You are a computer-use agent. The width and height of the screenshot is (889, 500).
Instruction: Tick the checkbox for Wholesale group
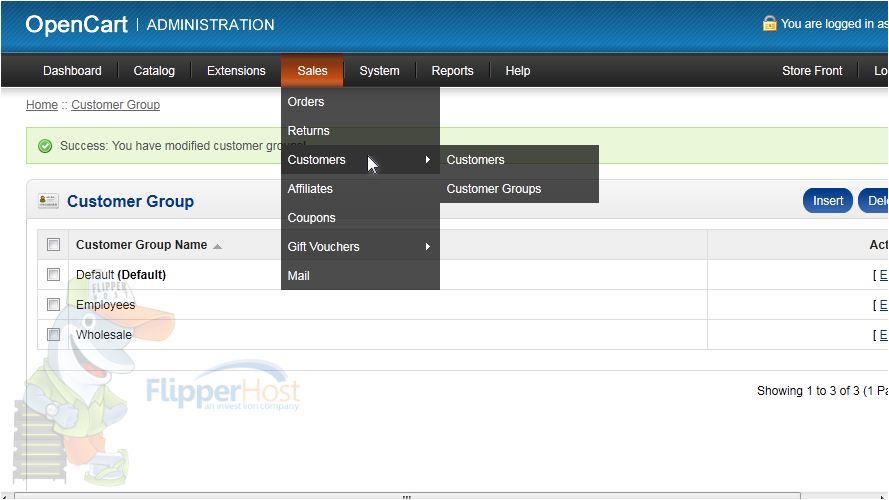click(53, 334)
